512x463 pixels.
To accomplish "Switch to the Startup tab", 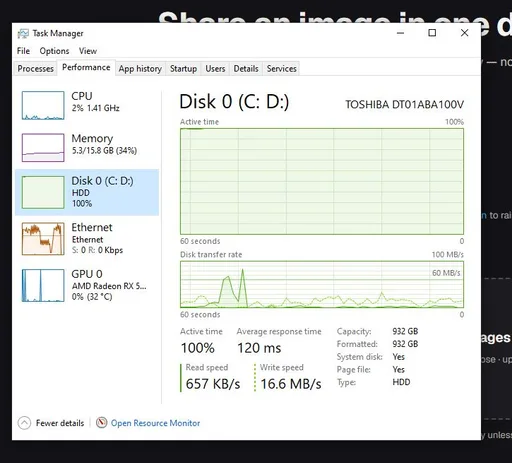I will [183, 69].
